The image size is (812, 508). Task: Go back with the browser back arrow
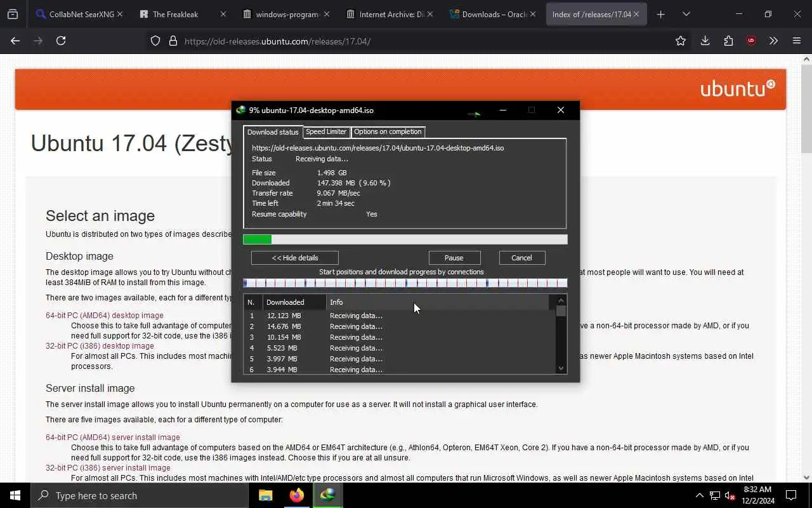[15, 41]
